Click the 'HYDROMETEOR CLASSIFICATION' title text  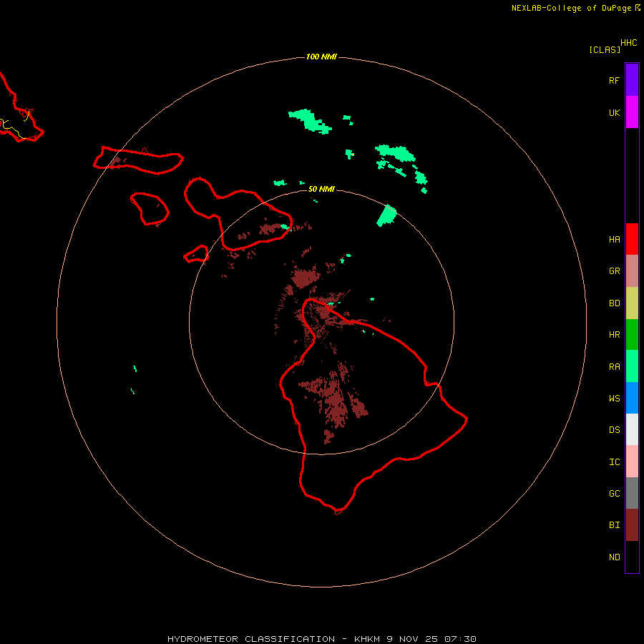[x=251, y=639]
